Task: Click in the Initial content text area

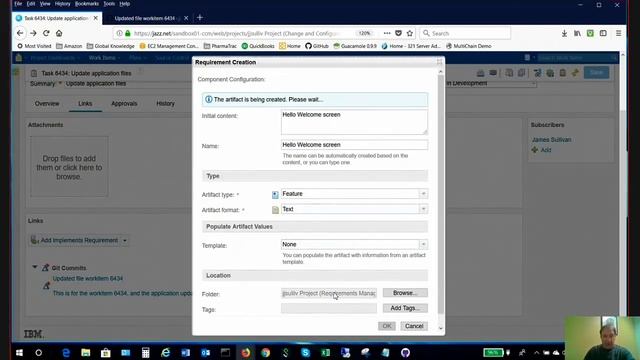Action: click(354, 122)
